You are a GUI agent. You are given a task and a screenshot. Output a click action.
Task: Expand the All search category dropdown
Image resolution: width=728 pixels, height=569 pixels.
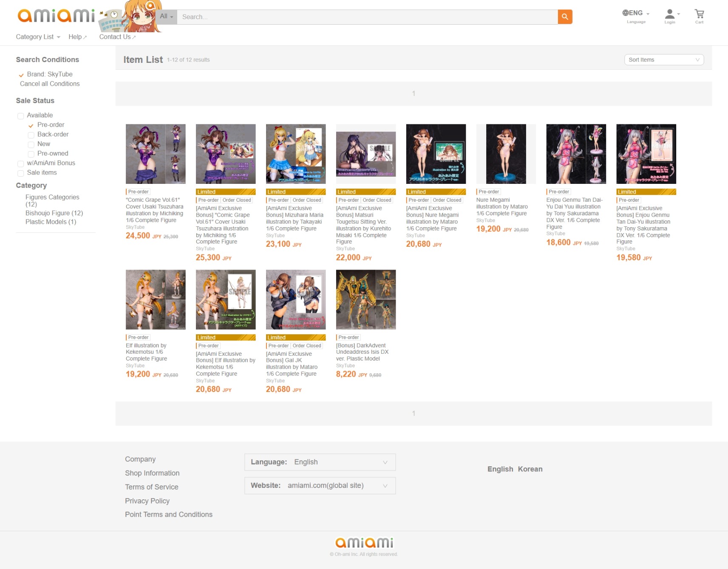[167, 17]
